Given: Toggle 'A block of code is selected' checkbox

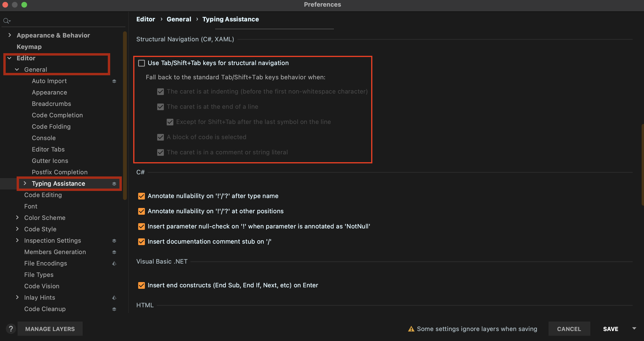Looking at the screenshot, I should click(161, 137).
